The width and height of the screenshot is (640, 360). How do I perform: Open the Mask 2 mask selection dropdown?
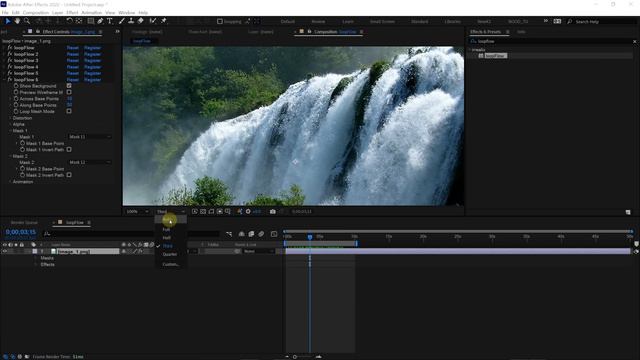[89, 162]
